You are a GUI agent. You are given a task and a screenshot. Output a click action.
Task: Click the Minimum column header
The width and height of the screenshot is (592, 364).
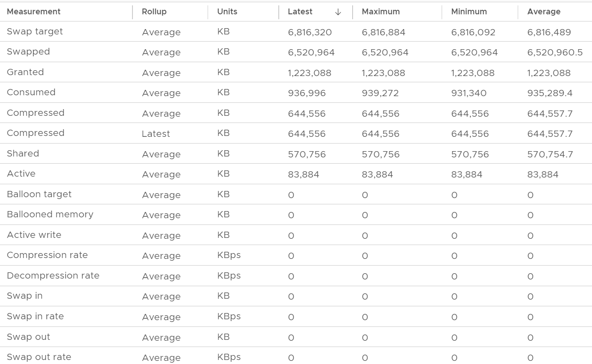[469, 12]
